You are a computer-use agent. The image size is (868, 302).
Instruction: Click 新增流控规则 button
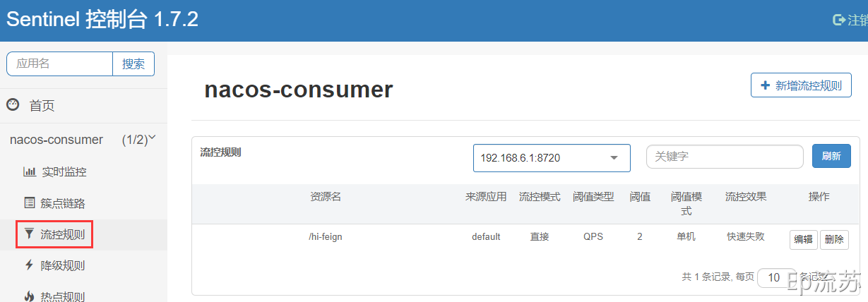(801, 85)
